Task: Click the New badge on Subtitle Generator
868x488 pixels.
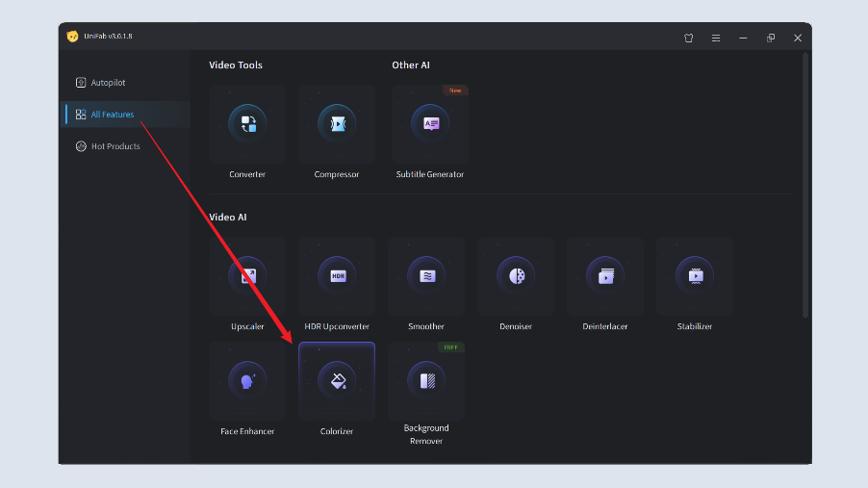Action: pos(455,90)
